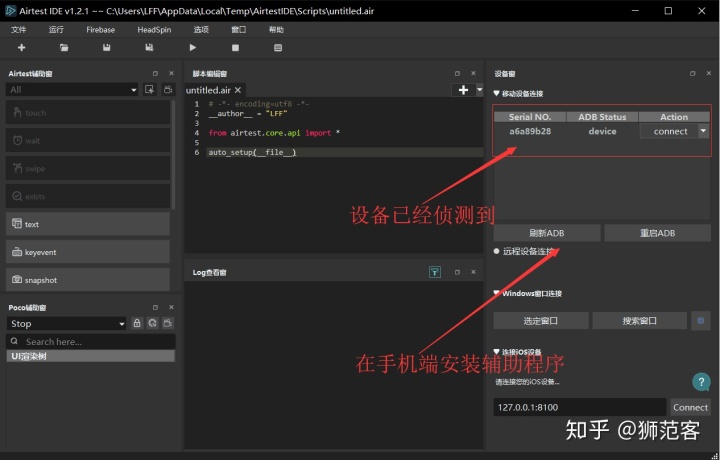Close the Log viewer panel
This screenshot has width=720, height=460.
[x=473, y=272]
